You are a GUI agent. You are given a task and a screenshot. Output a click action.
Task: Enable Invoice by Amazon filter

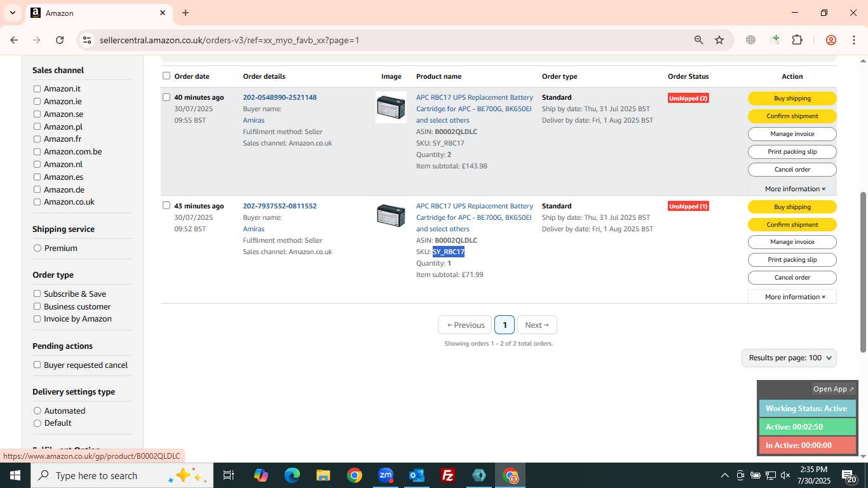click(x=37, y=319)
